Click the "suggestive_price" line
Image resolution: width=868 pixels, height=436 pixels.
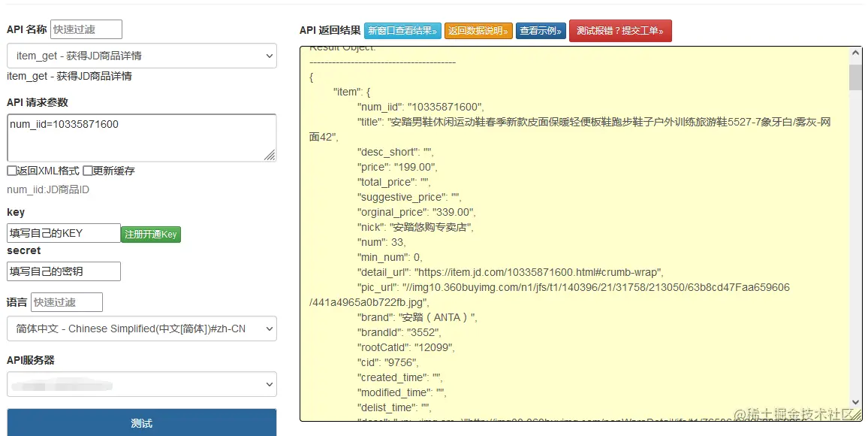click(410, 197)
